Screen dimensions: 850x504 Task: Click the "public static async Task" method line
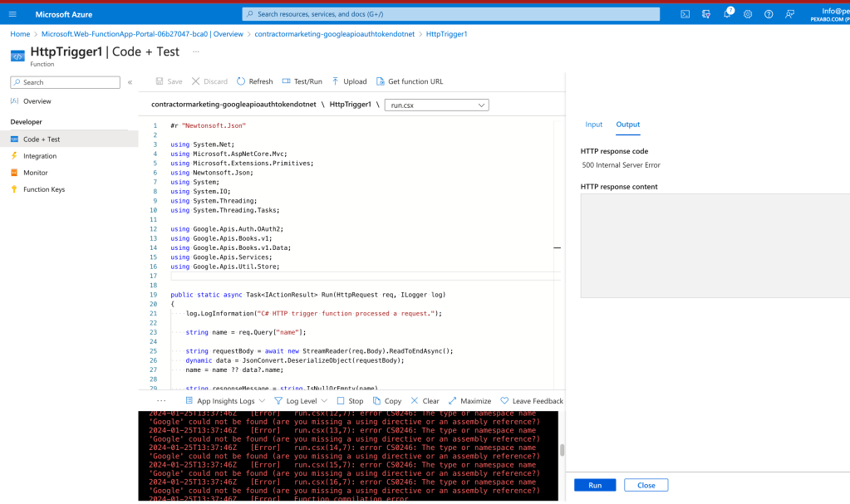tap(308, 295)
